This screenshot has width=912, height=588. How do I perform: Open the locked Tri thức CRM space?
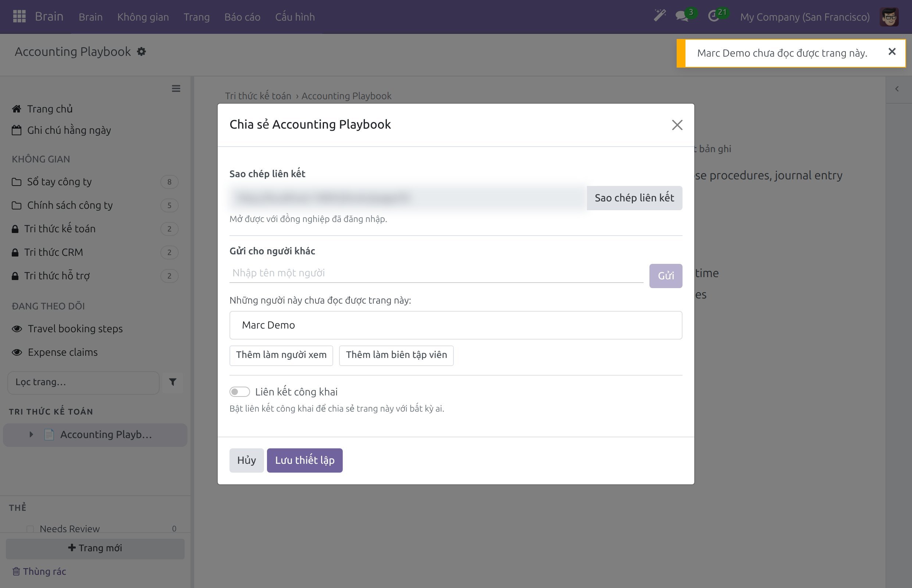95,252
